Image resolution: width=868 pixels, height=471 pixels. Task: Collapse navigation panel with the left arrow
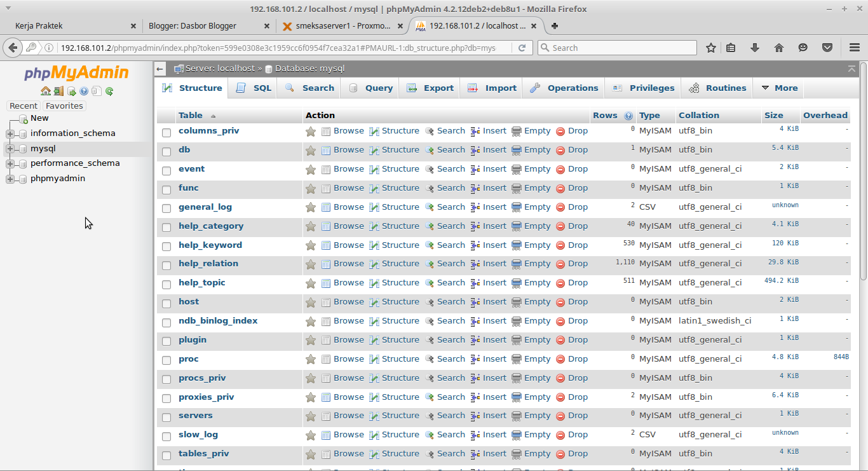pos(160,69)
